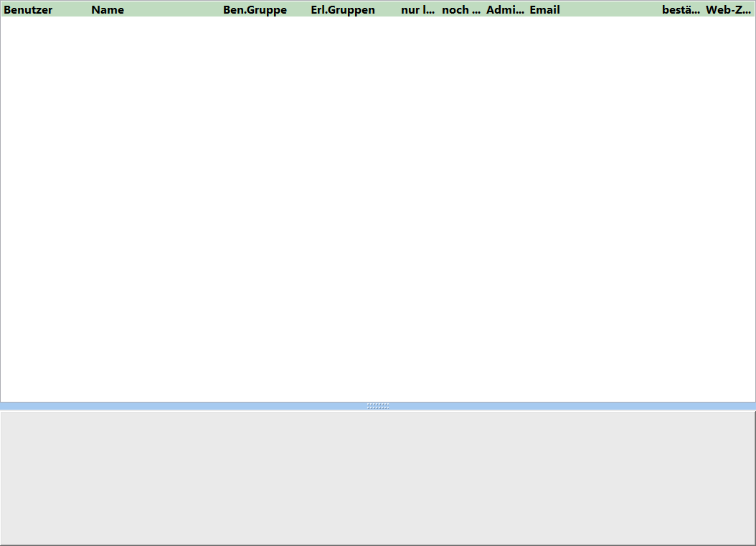Click divider between Ben.Gruppe and Erl.Gruppen headers

(308, 10)
